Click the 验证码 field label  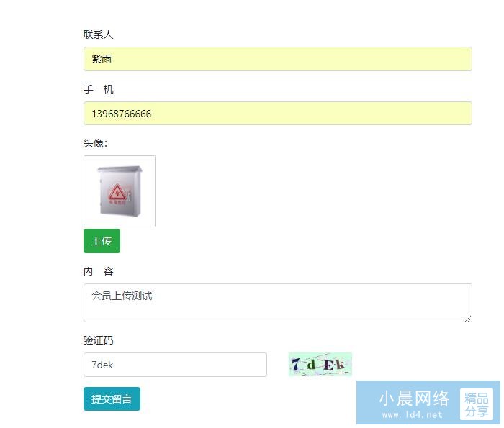(98, 340)
